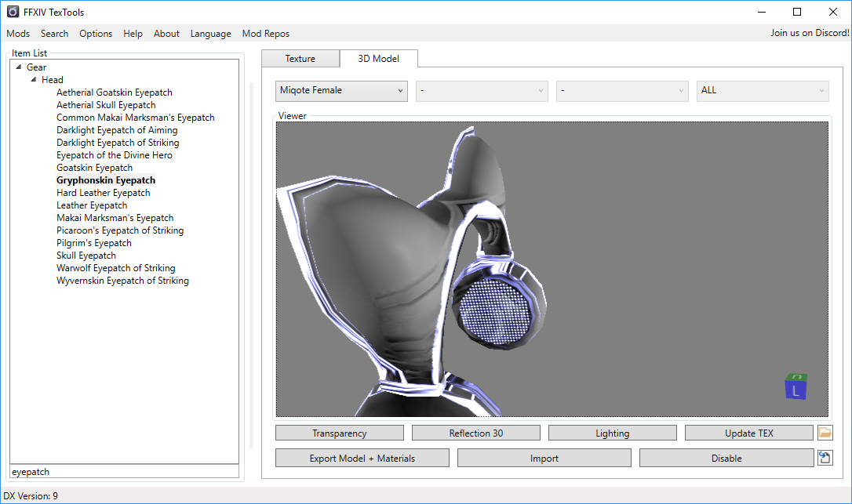Screen dimensions: 852x504
Task: Select Leather Eyepatch item
Action: point(92,205)
